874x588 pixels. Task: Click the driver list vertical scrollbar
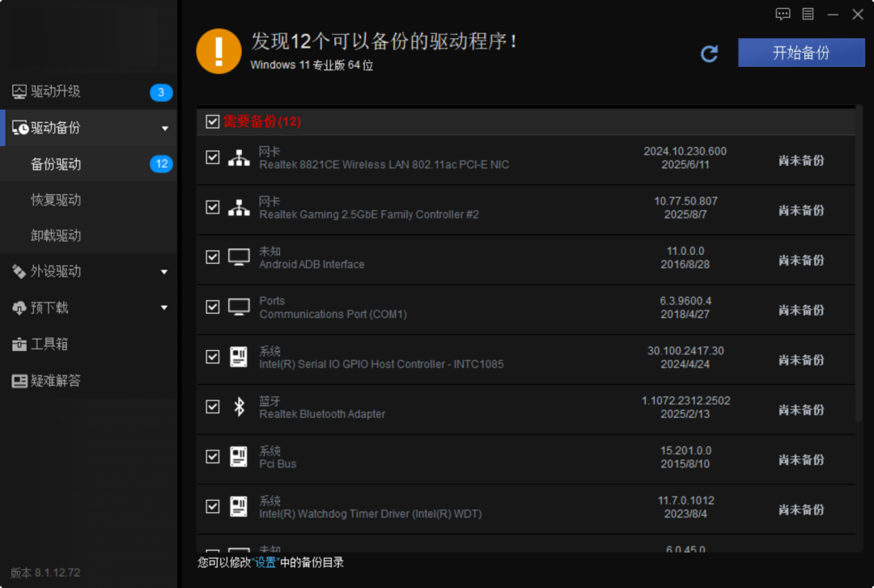click(x=859, y=264)
